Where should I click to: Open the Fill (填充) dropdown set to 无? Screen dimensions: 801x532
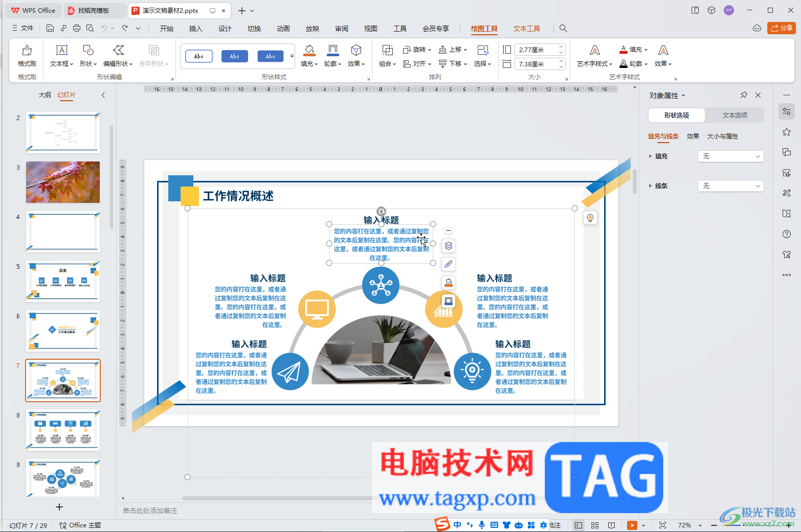730,156
